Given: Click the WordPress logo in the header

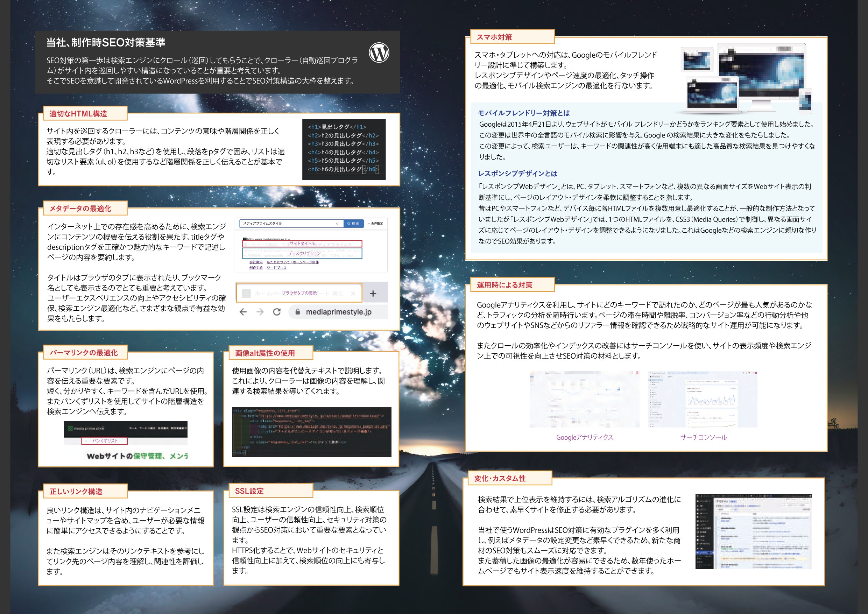Looking at the screenshot, I should (x=380, y=53).
